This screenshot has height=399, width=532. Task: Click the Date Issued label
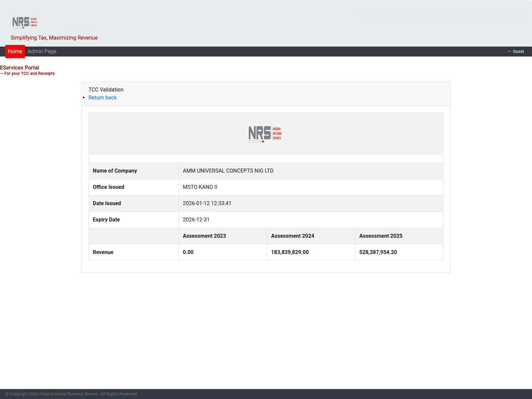[107, 203]
